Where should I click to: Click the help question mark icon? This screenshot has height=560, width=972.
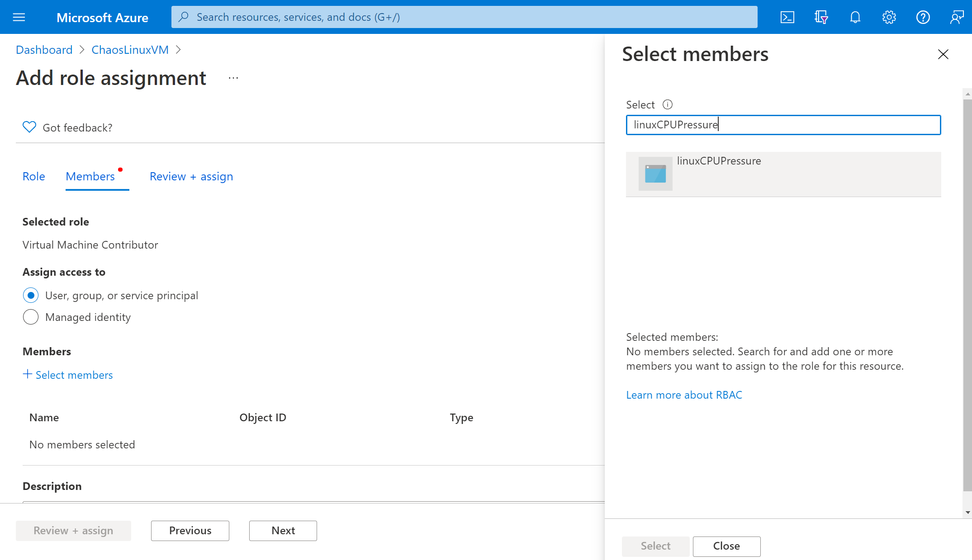click(923, 17)
